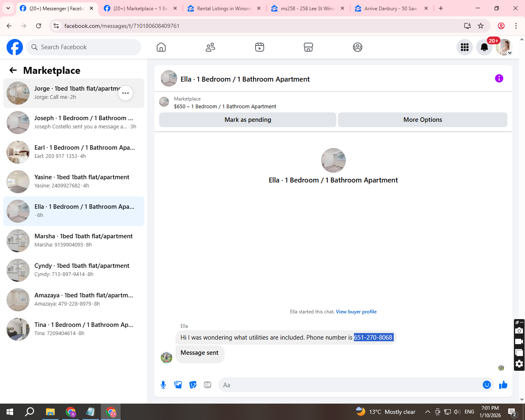Select the Ella conversation in the list

pos(74,211)
